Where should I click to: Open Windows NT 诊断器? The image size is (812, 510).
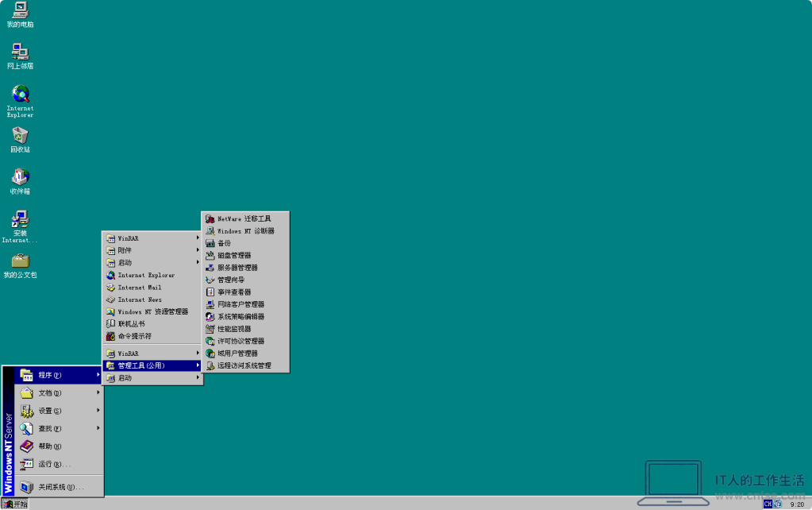pyautogui.click(x=245, y=231)
